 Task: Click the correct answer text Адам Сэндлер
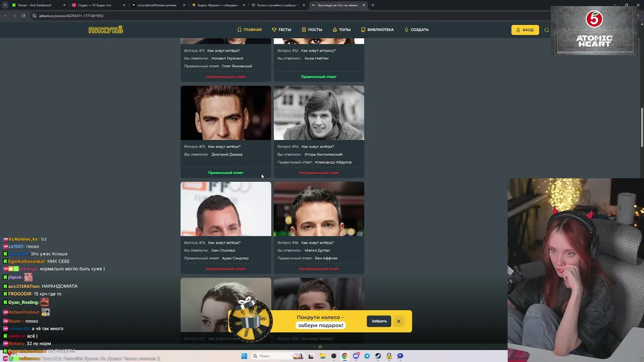(235, 258)
